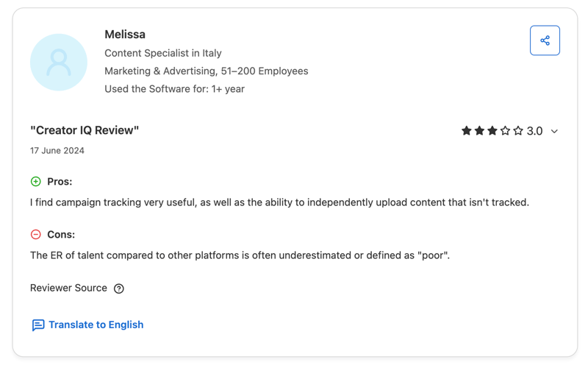Click the "Creator IQ Review" title

pyautogui.click(x=85, y=130)
